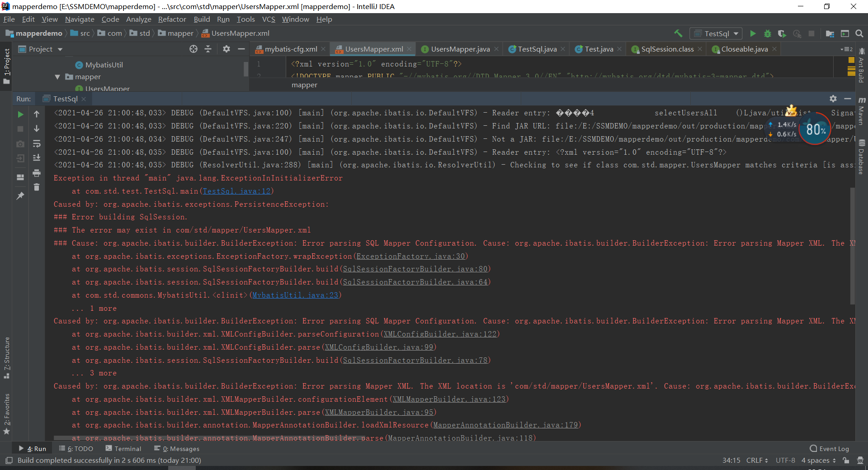Viewport: 868px width, 470px height.
Task: Toggle the Structure tool window button
Action: pyautogui.click(x=6, y=358)
